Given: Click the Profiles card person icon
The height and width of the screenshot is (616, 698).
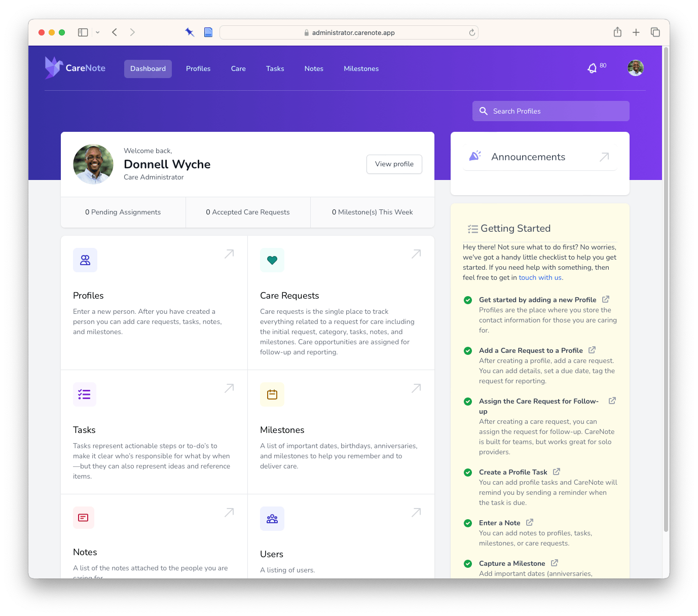Looking at the screenshot, I should [x=85, y=260].
